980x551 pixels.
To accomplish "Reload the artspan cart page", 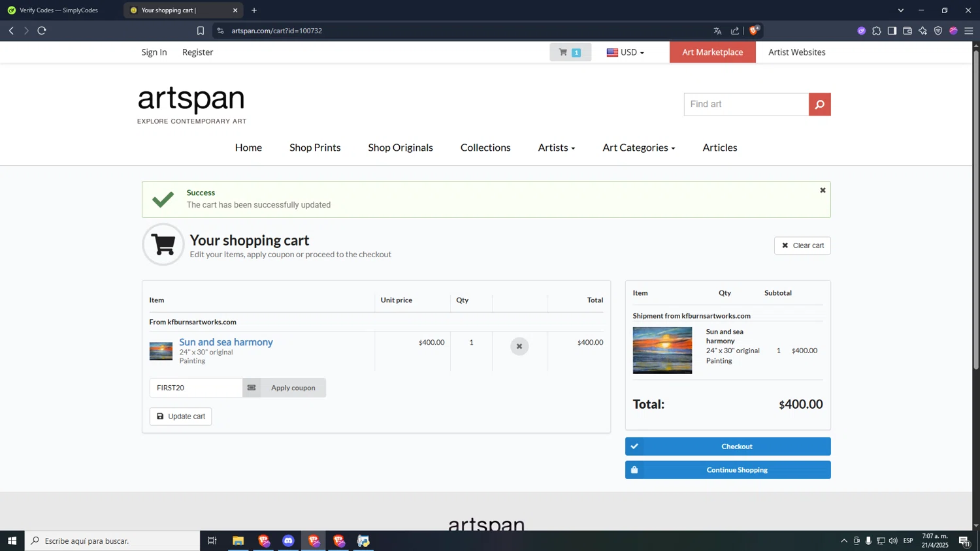I will [42, 31].
